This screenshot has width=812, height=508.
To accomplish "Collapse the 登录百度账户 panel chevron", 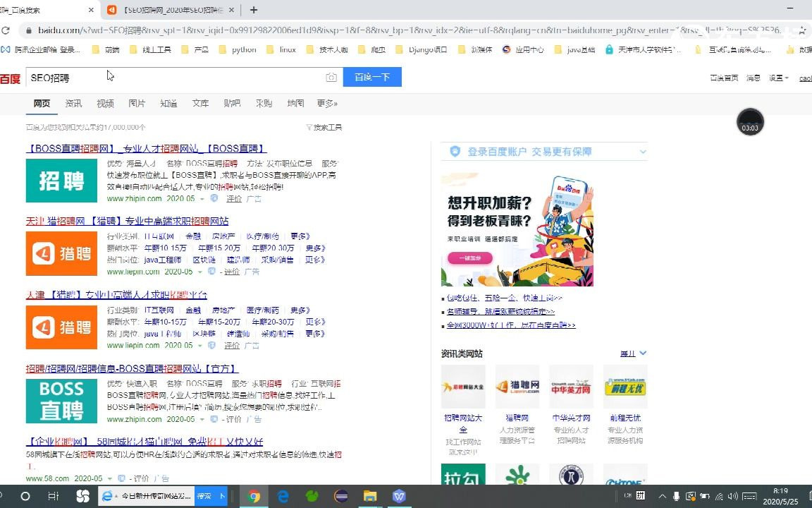I will [641, 151].
